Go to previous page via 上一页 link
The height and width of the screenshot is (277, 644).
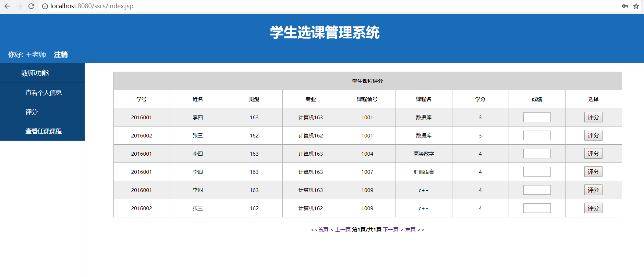coord(343,230)
